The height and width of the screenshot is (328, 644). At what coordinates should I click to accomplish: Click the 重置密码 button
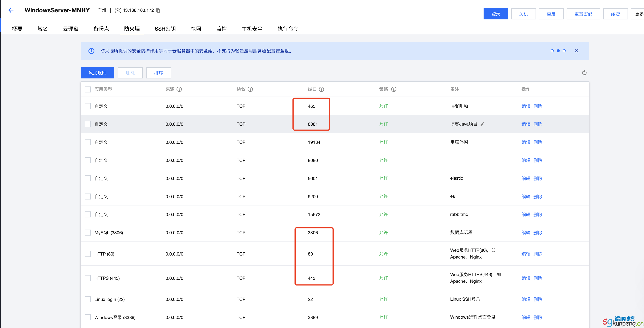coord(583,14)
